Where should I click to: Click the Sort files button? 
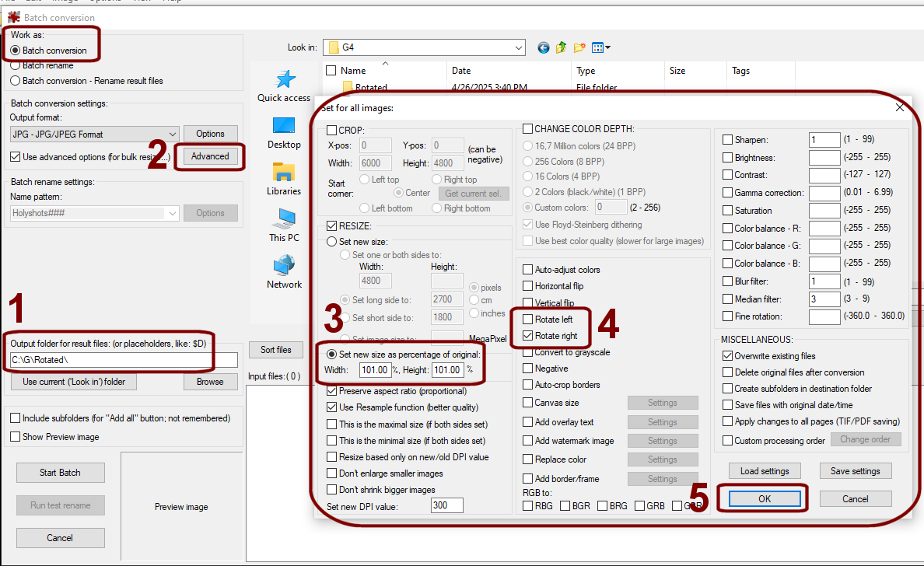276,350
